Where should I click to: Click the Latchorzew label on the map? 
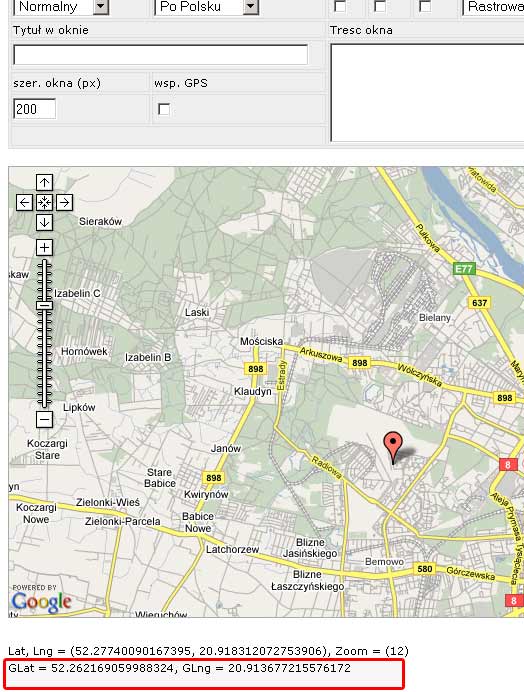point(232,549)
